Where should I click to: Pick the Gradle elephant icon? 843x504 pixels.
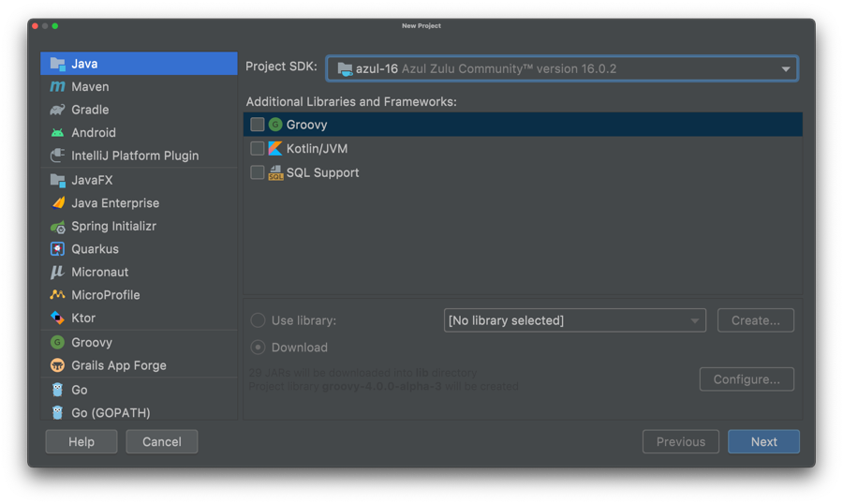tap(57, 110)
